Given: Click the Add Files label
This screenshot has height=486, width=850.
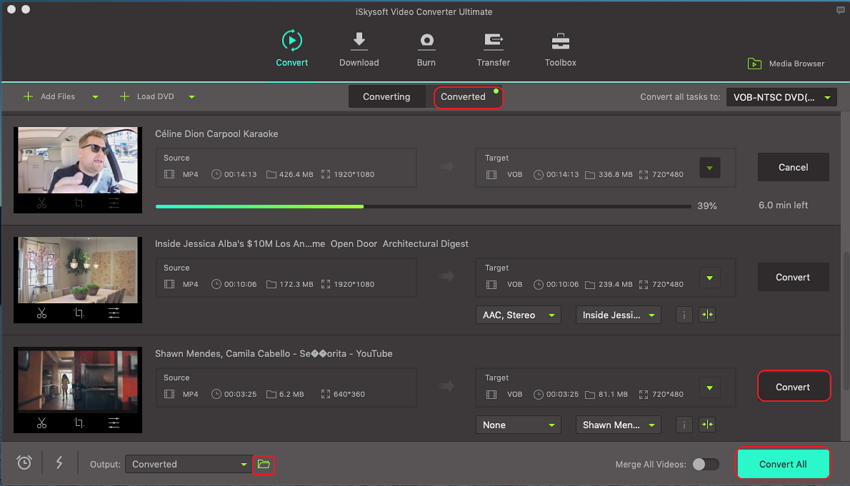Looking at the screenshot, I should coord(57,96).
